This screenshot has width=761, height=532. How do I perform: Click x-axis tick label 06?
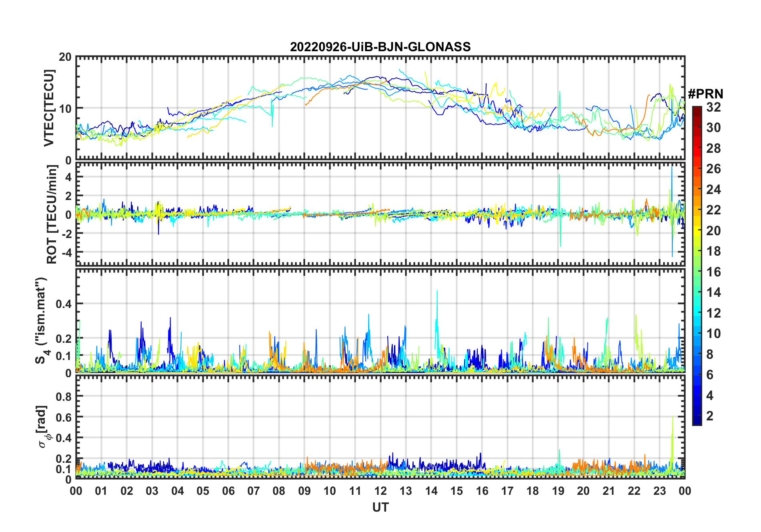point(228,491)
